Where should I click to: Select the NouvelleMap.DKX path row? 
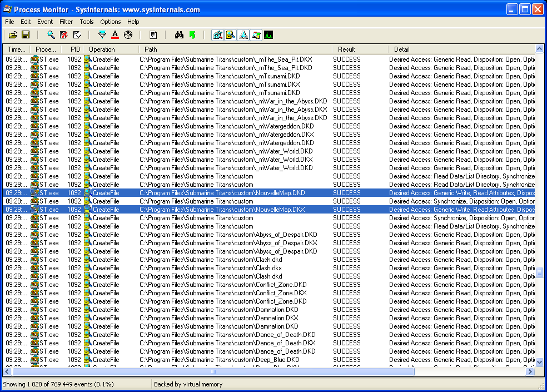point(268,210)
